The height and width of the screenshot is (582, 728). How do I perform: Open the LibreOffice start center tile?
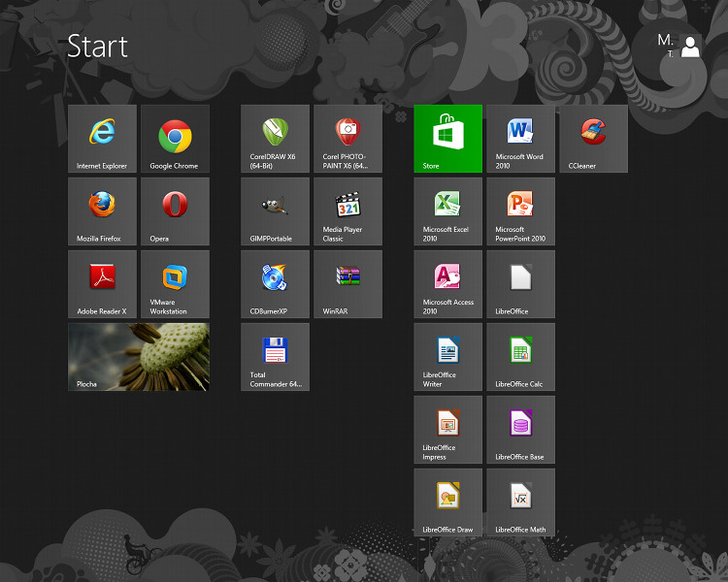click(521, 284)
